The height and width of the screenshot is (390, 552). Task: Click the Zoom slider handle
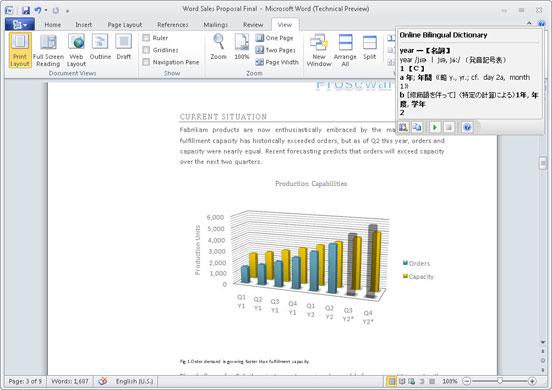pos(500,381)
